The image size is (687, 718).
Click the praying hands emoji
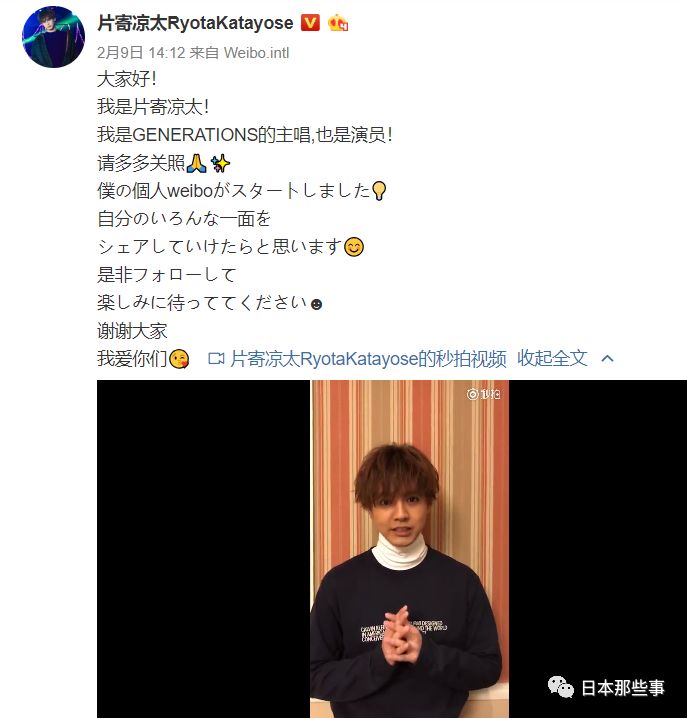(196, 163)
